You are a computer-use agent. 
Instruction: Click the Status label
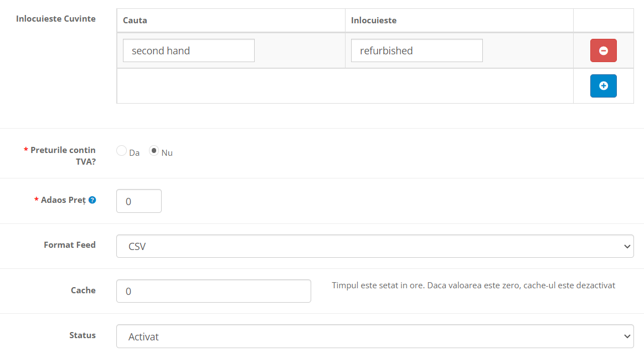83,335
